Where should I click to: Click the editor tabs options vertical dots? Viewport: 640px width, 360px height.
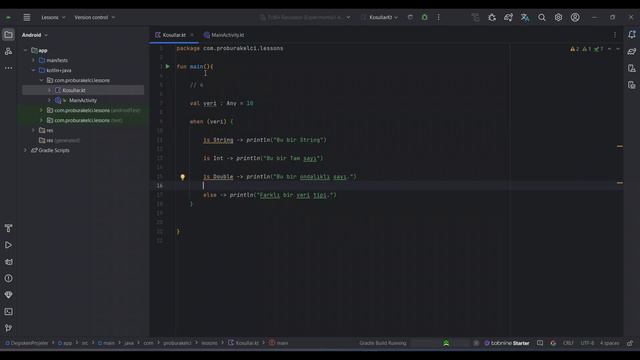click(615, 35)
